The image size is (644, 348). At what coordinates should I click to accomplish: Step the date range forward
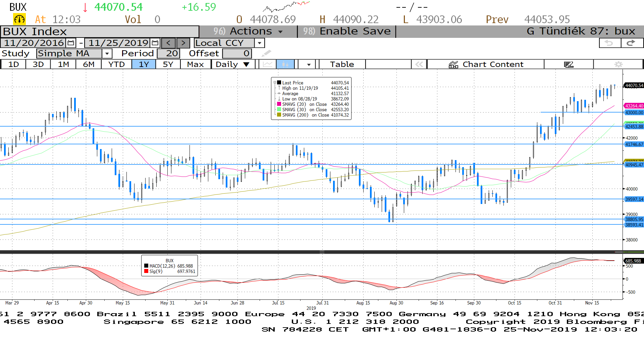point(183,43)
